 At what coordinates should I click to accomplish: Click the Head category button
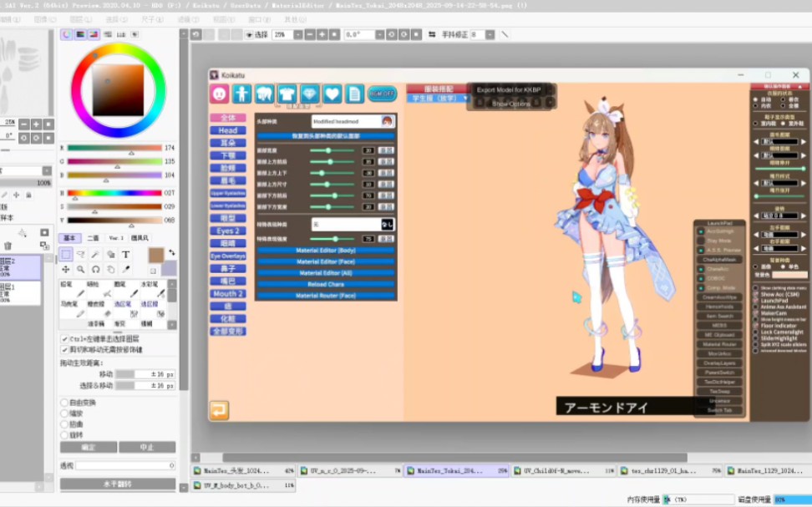click(x=228, y=130)
